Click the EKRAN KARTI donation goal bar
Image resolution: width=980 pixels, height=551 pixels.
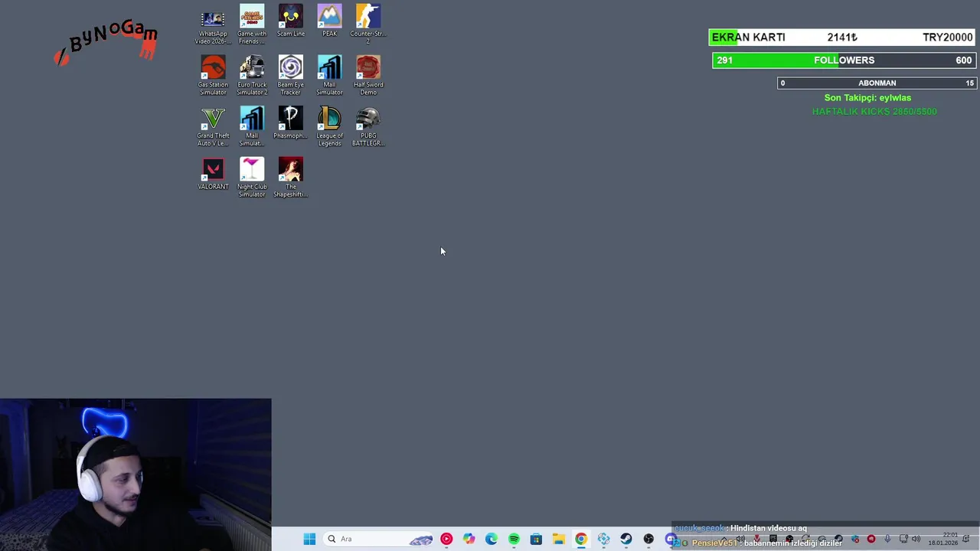point(842,37)
